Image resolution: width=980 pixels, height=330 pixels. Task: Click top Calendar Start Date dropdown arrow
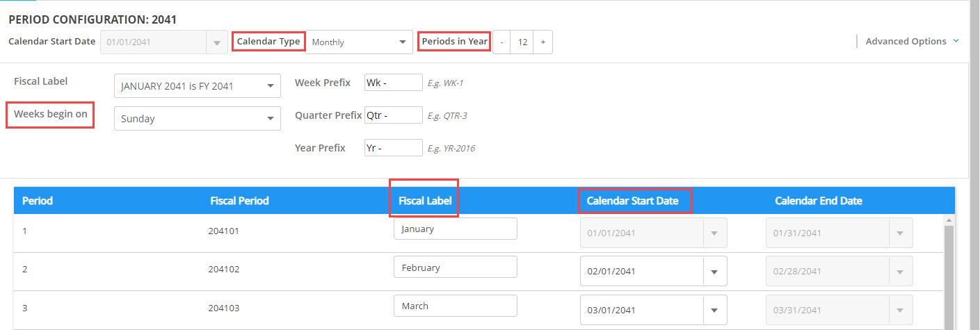coord(217,42)
